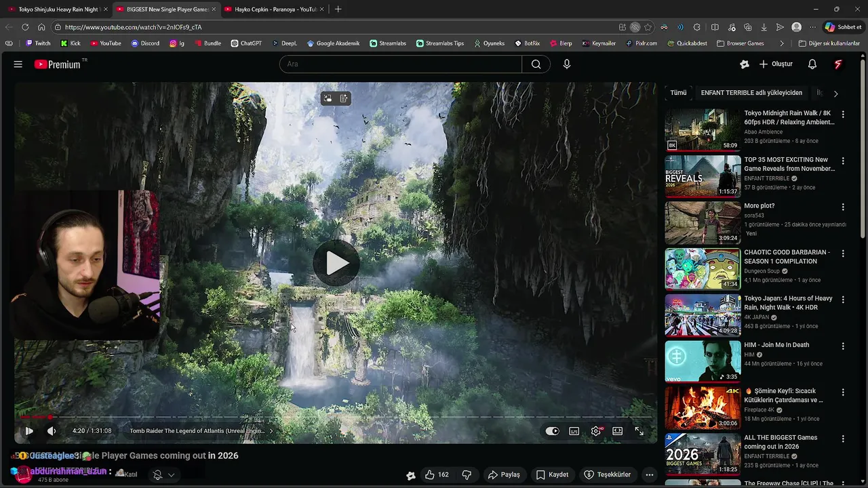This screenshot has width=868, height=488.
Task: Select the Tümü filter chip
Action: (678, 93)
